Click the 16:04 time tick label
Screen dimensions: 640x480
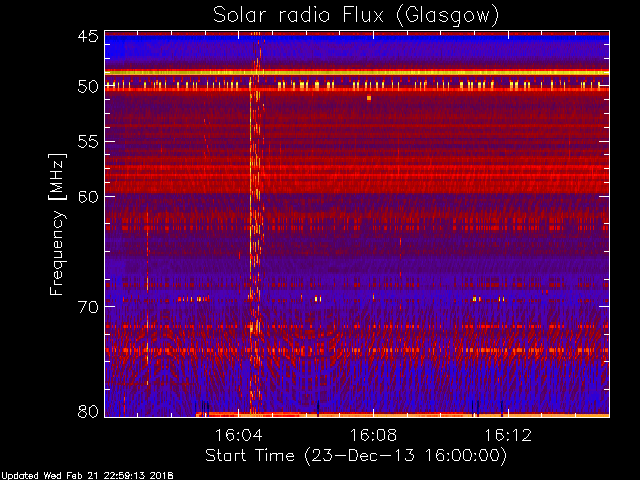pyautogui.click(x=239, y=435)
